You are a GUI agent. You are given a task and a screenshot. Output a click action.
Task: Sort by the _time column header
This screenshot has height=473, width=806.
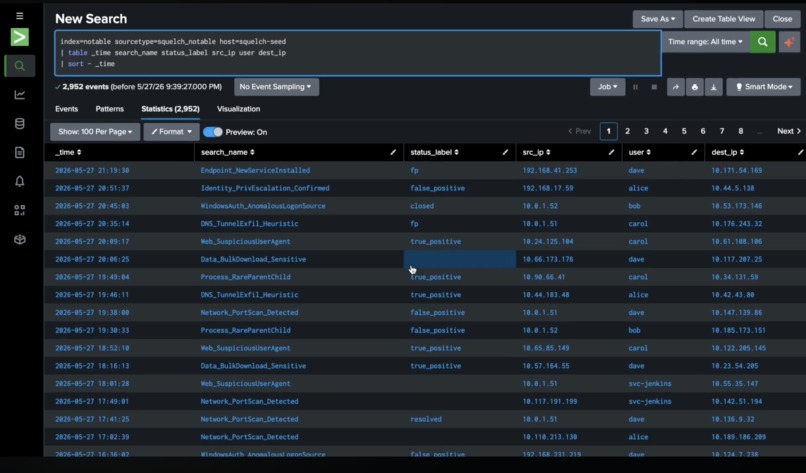point(68,152)
